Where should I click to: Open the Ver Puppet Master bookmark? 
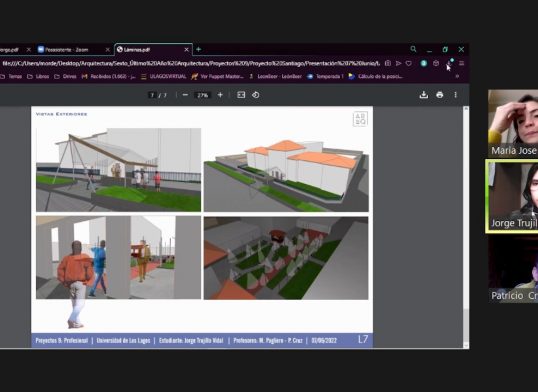[x=218, y=77]
